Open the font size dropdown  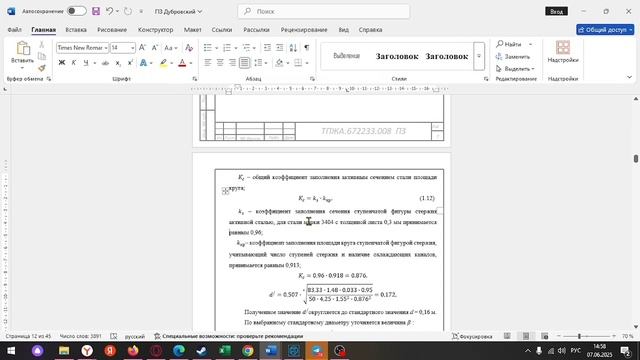coord(132,48)
